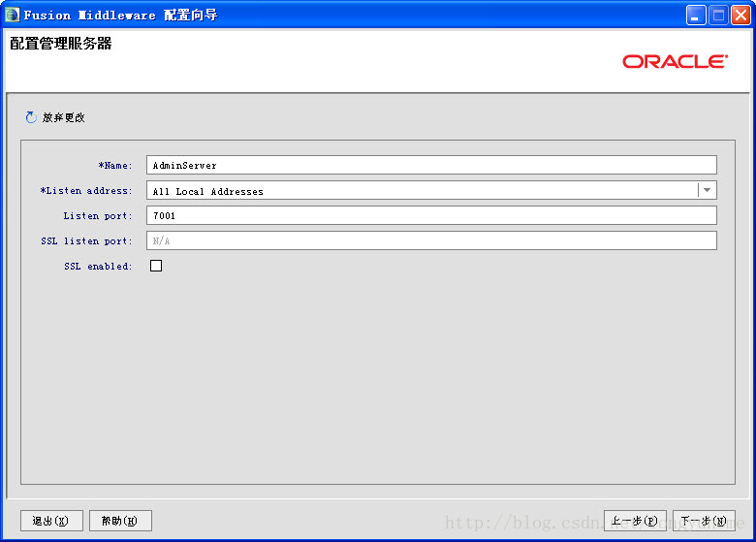Screen dimensions: 756x542
Task: Click the 退出(X) exit button
Action: (x=51, y=521)
